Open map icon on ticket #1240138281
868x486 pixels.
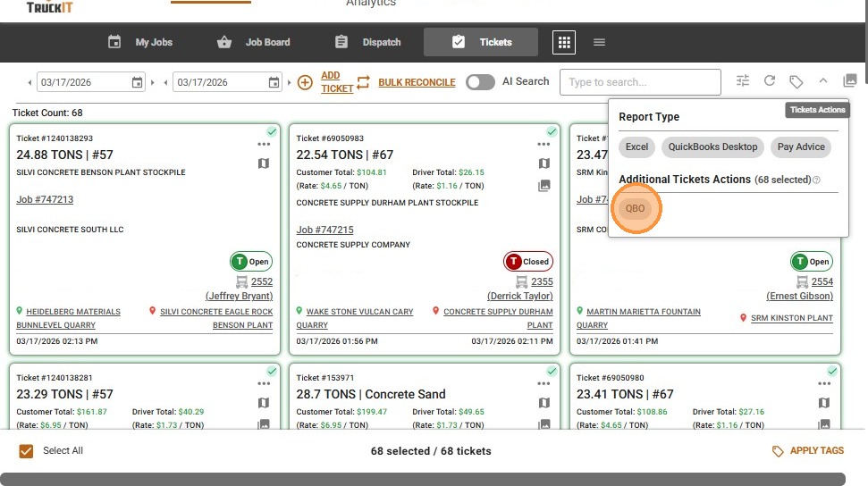pos(264,402)
